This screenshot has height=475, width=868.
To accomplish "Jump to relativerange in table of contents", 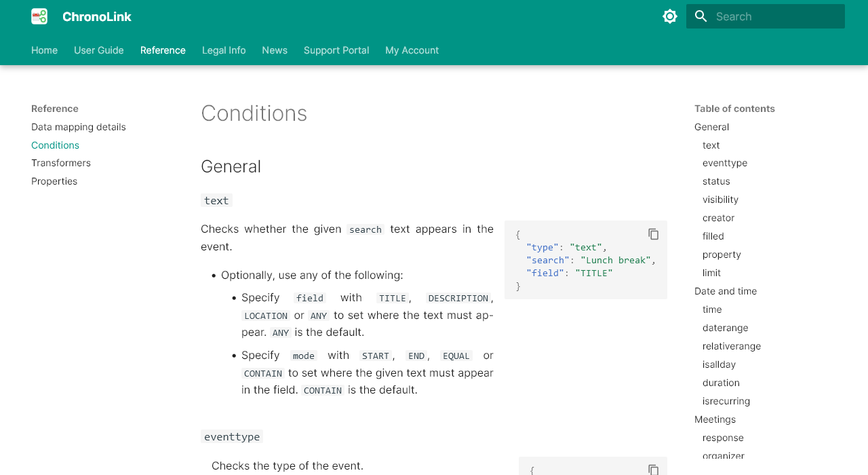I will click(732, 346).
